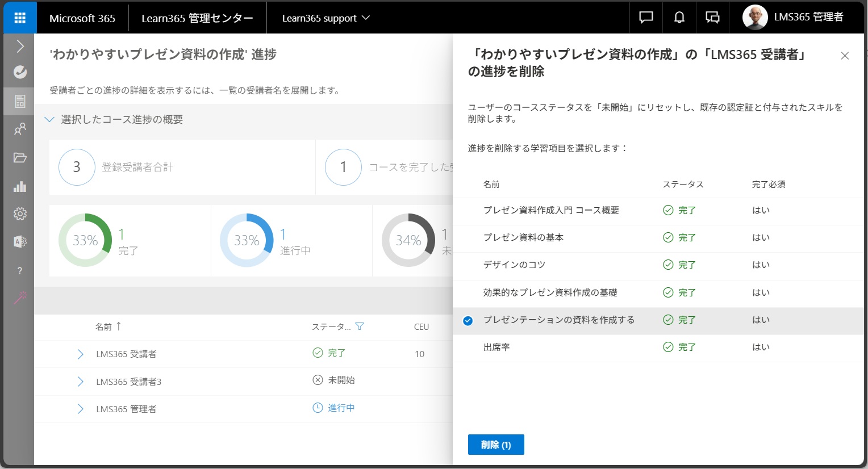Select the 出席率 row
Screen dimensions: 868x469
(x=658, y=347)
